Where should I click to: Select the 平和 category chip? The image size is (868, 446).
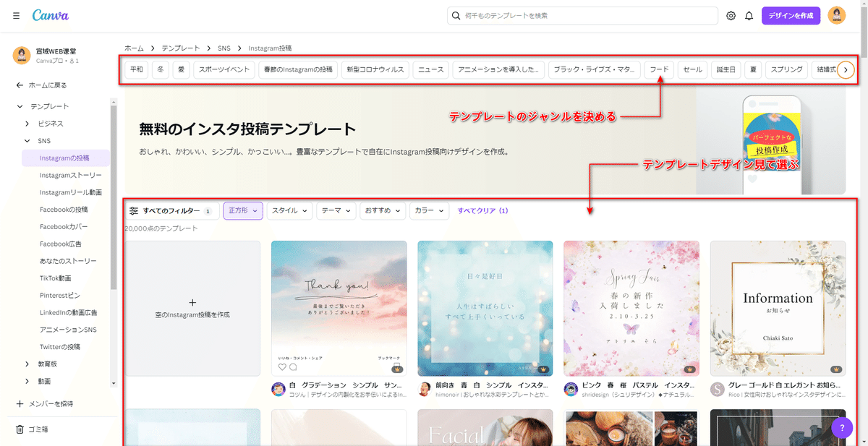pyautogui.click(x=136, y=69)
